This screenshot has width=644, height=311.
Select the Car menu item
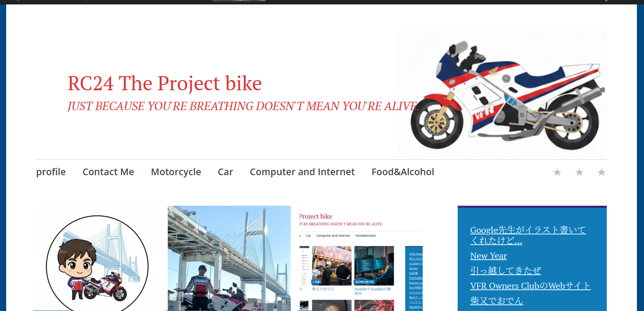pyautogui.click(x=225, y=172)
